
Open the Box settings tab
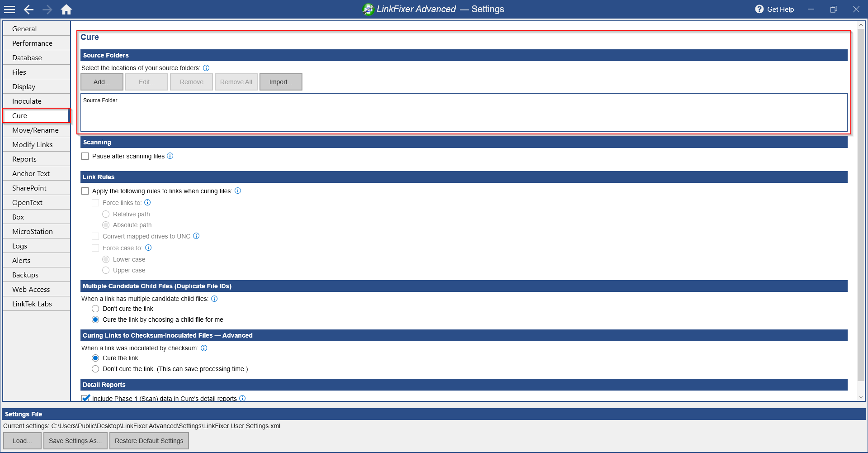tap(37, 217)
